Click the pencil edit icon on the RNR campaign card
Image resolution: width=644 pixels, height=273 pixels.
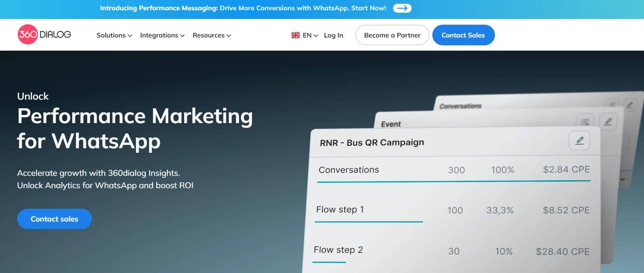[x=579, y=141]
